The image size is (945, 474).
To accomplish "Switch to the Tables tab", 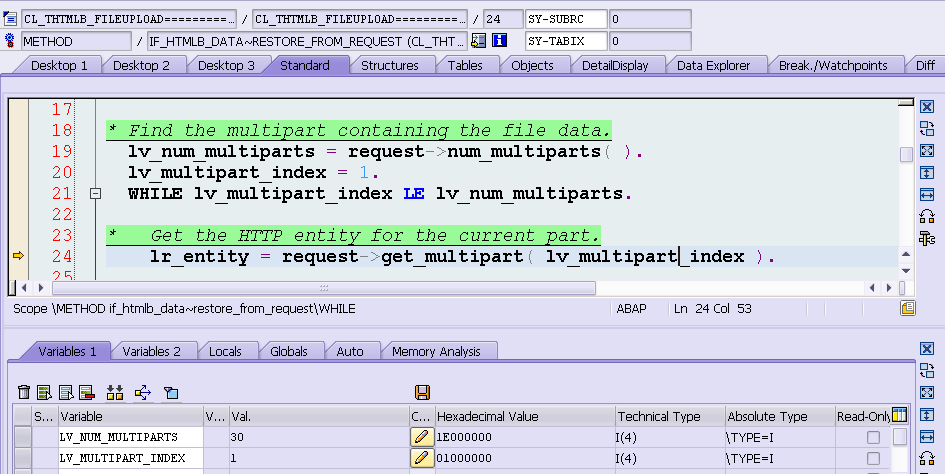I will coord(465,65).
